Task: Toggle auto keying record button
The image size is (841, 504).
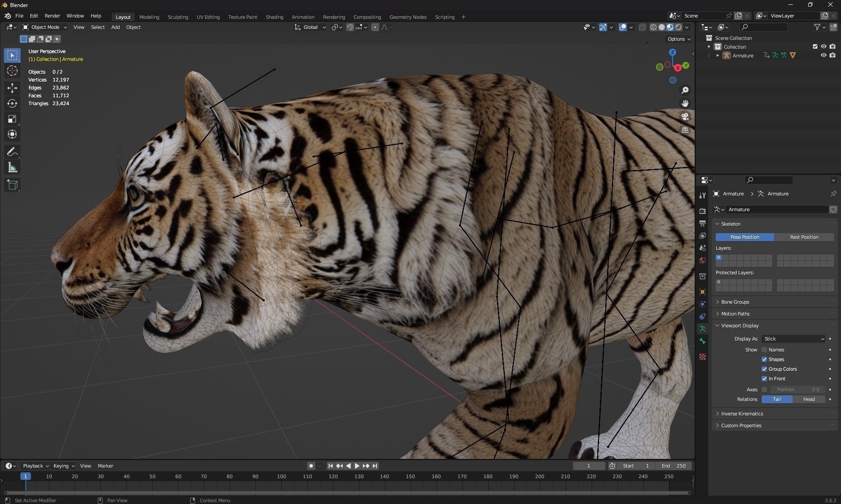Action: tap(311, 466)
